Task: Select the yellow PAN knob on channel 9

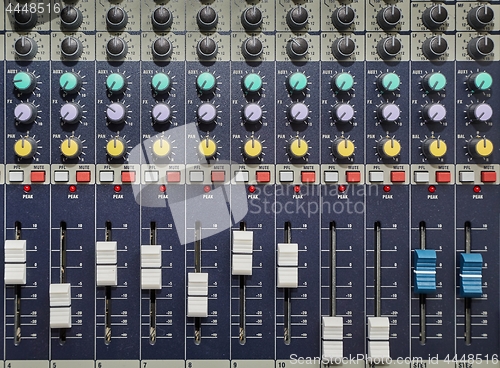Action: click(x=253, y=148)
